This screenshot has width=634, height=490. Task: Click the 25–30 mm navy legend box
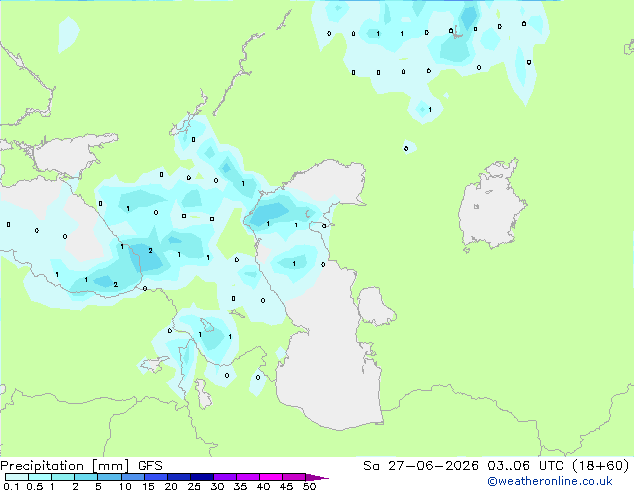pos(201,477)
